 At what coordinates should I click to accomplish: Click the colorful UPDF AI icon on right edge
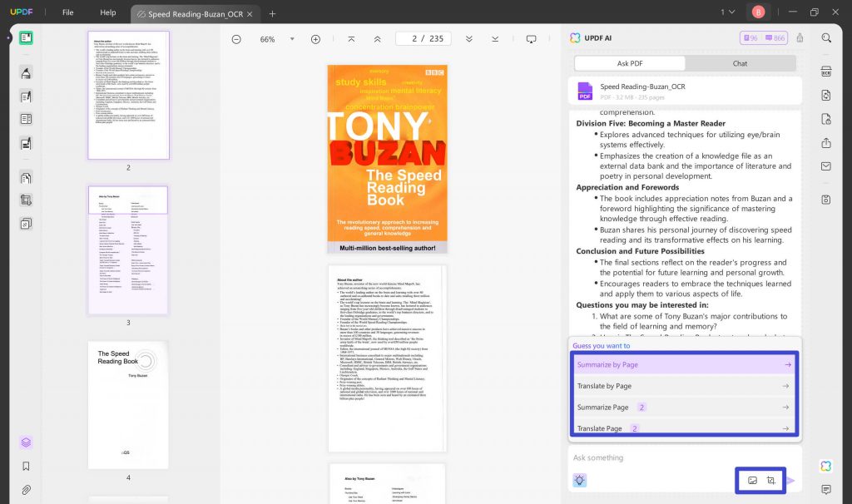point(825,467)
